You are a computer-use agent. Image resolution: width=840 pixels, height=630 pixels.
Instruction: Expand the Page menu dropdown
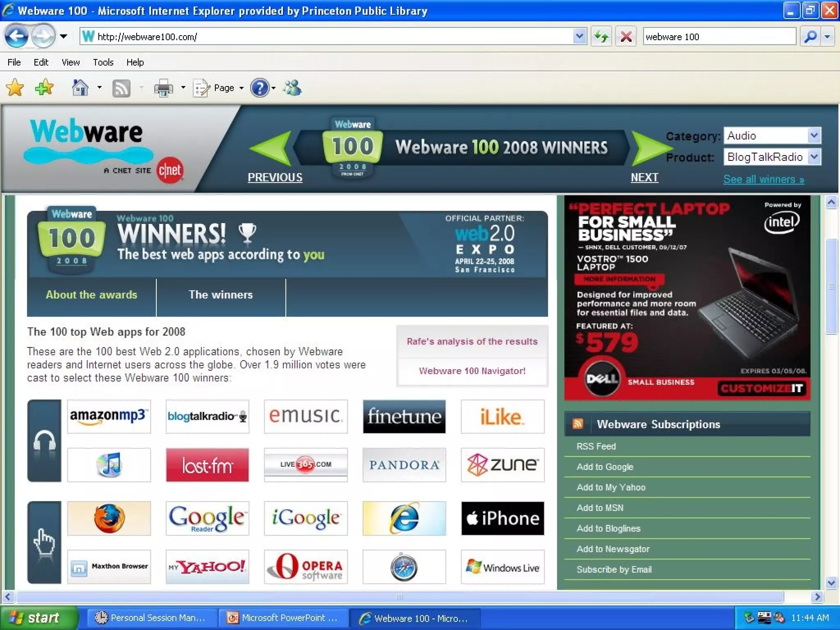[241, 88]
